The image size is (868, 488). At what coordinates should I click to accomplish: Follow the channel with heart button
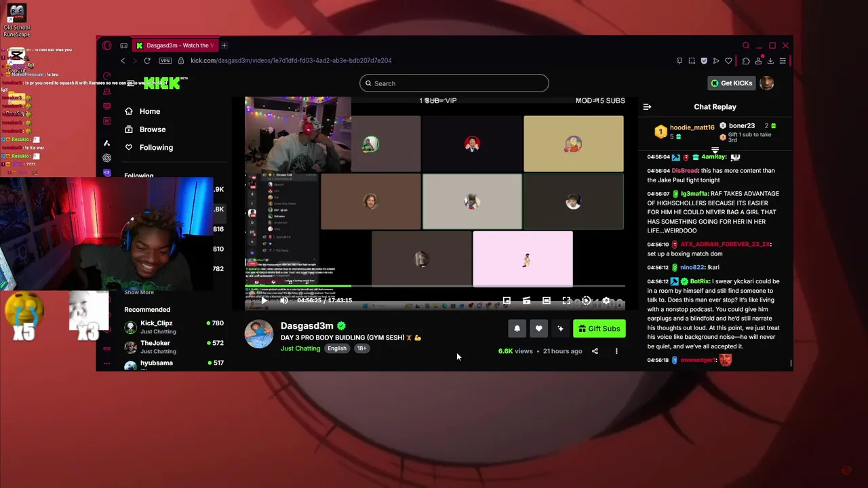click(538, 329)
